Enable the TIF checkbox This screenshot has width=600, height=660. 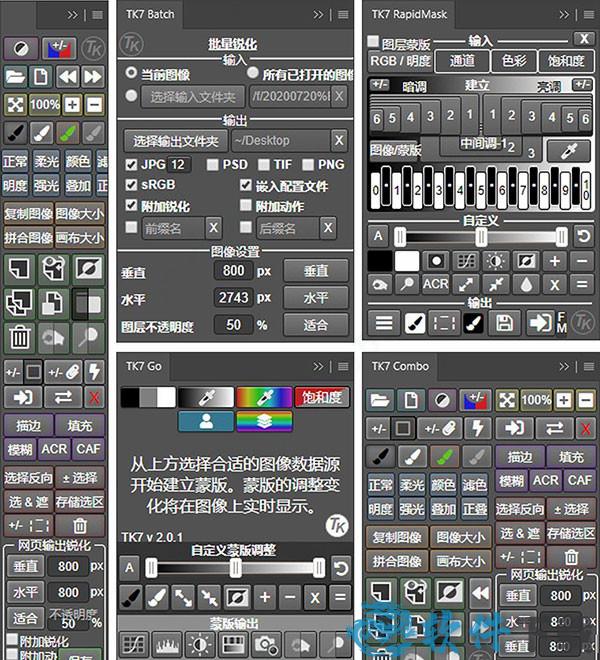[264, 164]
